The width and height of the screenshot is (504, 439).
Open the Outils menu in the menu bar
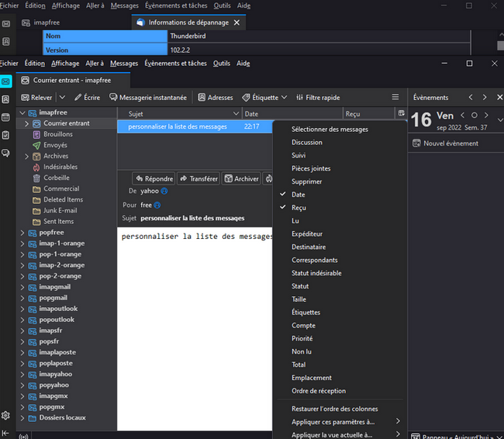[x=222, y=64]
